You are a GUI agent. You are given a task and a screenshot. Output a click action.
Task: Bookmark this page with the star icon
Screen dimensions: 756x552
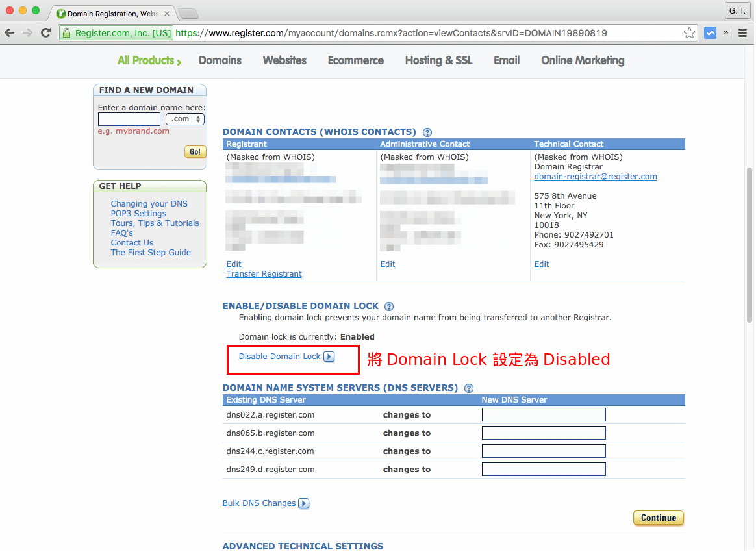pos(689,32)
